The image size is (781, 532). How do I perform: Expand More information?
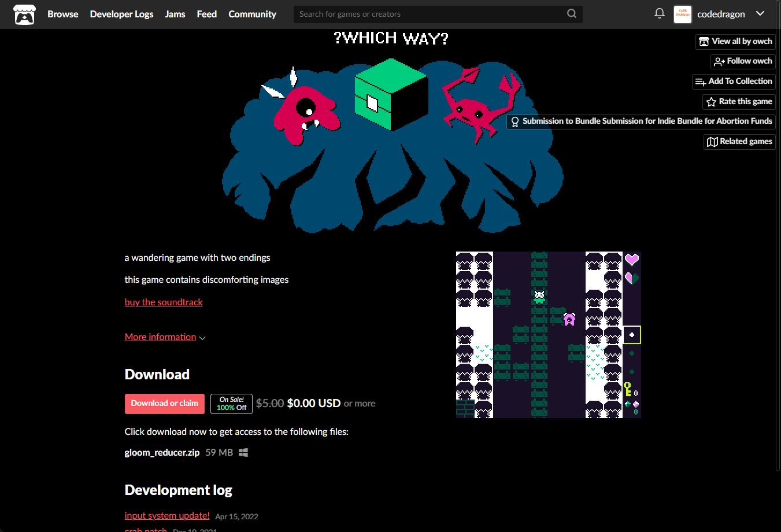pyautogui.click(x=165, y=337)
